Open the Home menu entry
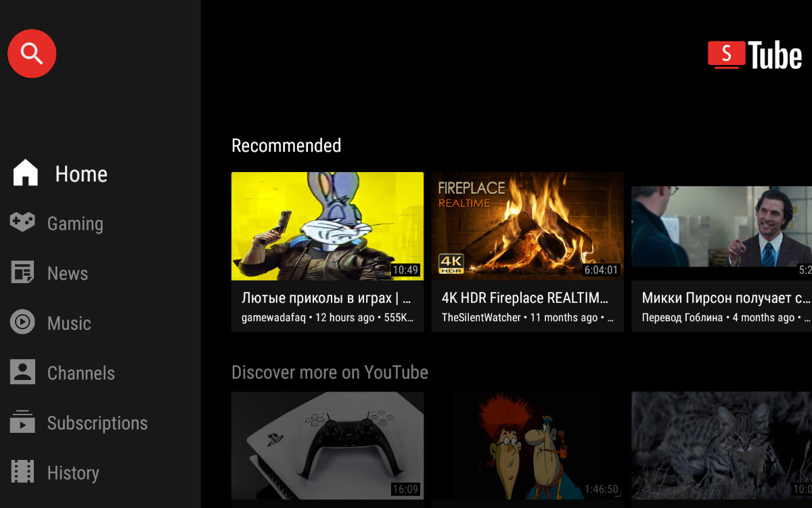Image resolution: width=812 pixels, height=508 pixels. 81,173
